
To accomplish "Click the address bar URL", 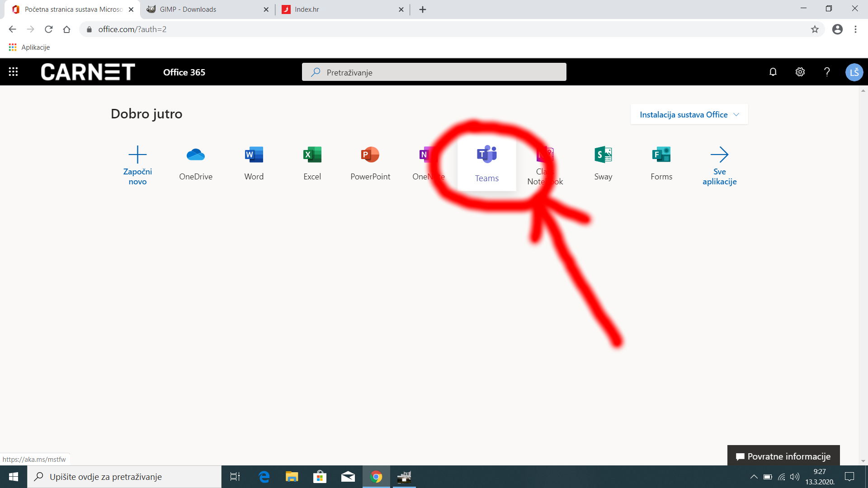I will coord(132,29).
